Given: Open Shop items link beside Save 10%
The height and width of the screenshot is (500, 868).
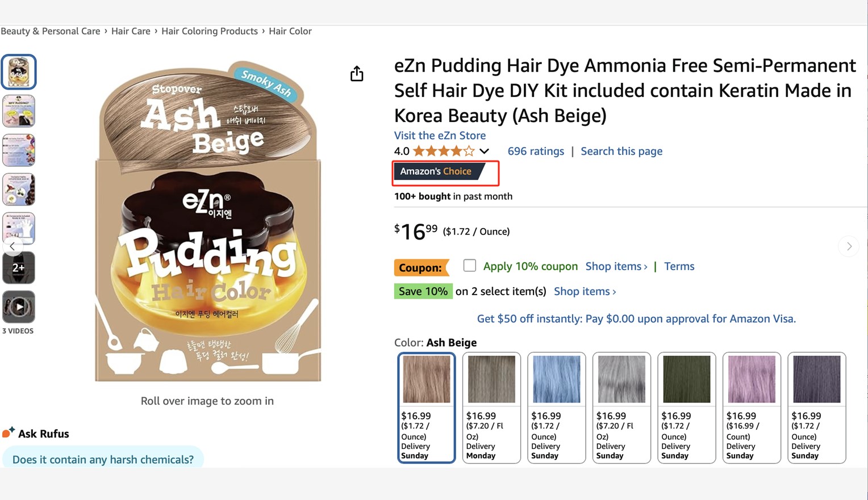Looking at the screenshot, I should [x=585, y=291].
